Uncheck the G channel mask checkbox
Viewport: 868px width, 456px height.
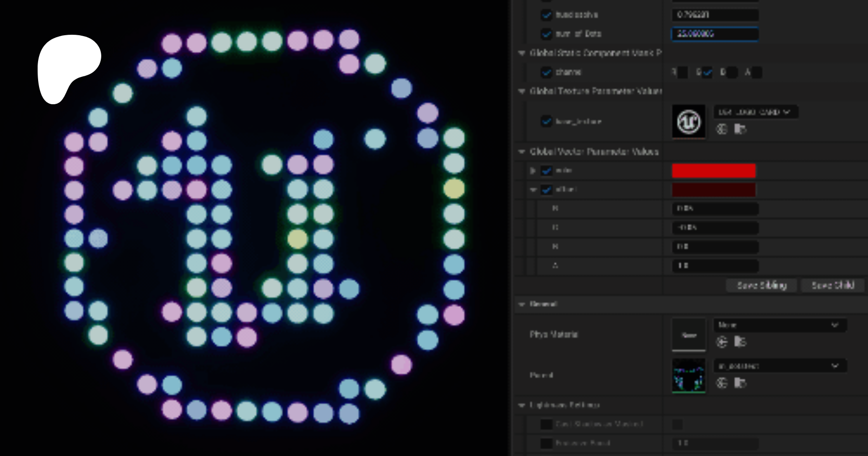point(707,72)
